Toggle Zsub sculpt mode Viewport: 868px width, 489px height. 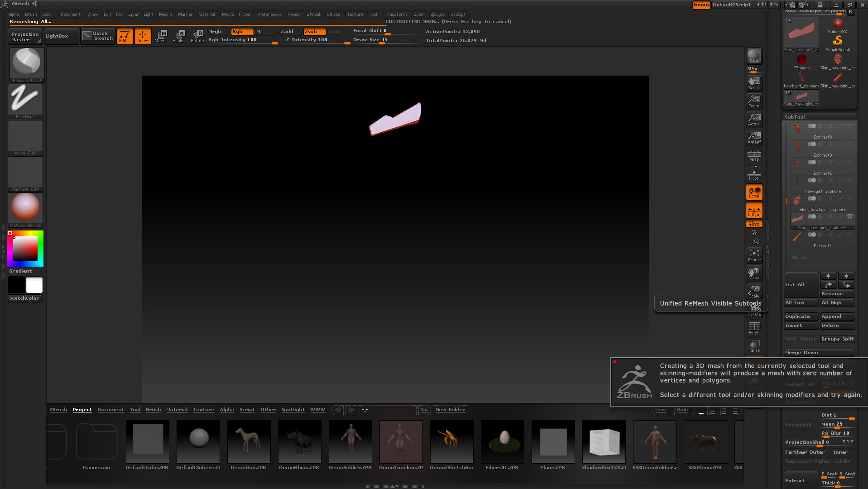pos(314,32)
